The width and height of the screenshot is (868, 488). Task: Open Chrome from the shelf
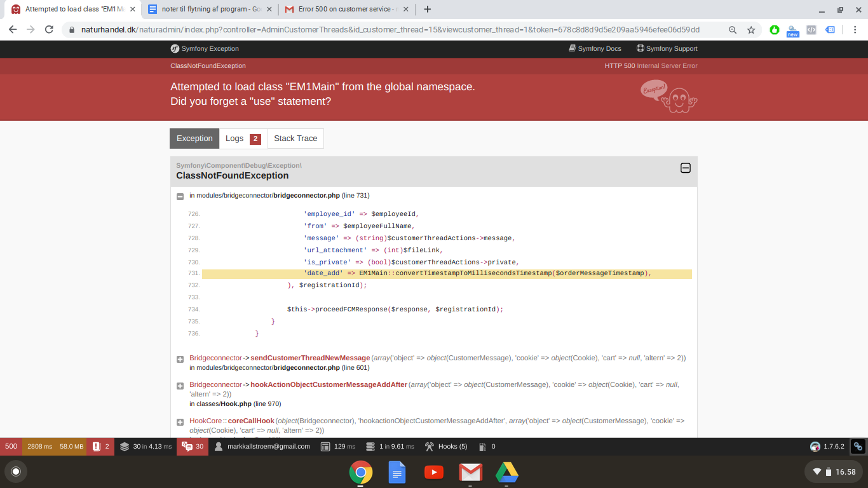click(x=361, y=472)
